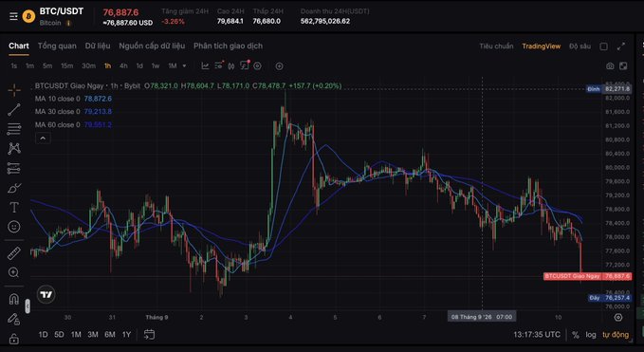Switch to Độ sâu depth view
This screenshot has width=644, height=352.
tap(580, 46)
